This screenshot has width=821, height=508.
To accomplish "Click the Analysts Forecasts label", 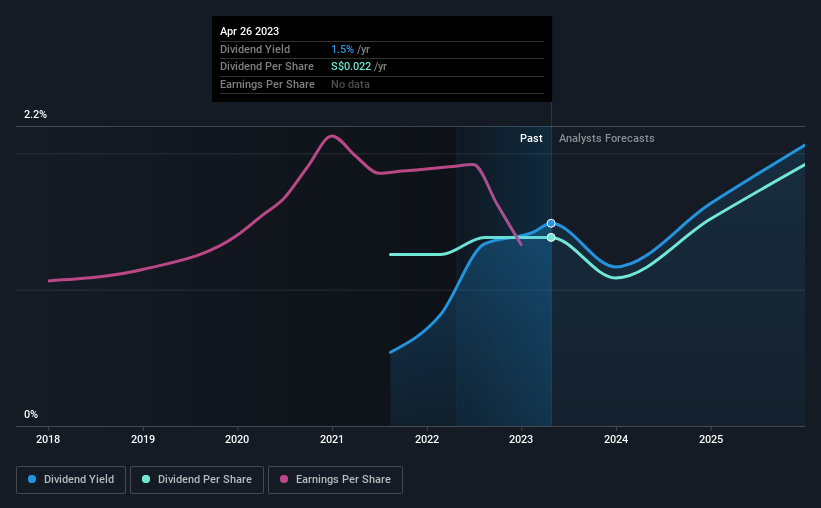I will click(x=606, y=138).
